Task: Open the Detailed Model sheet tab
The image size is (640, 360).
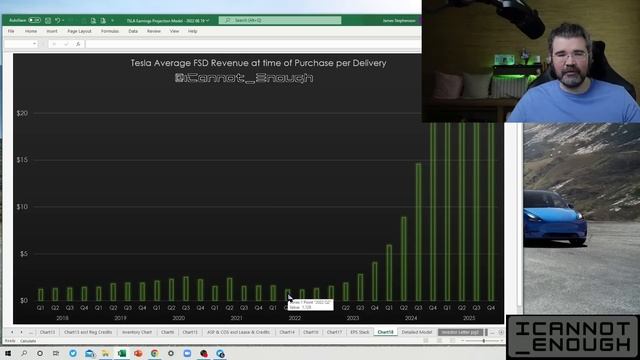Action: (417, 332)
